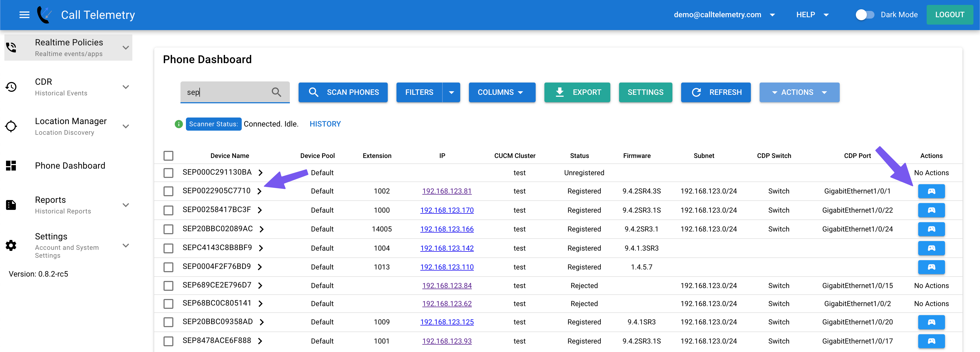Click the Location Manager crosshair icon
This screenshot has height=352, width=980.
tap(11, 126)
